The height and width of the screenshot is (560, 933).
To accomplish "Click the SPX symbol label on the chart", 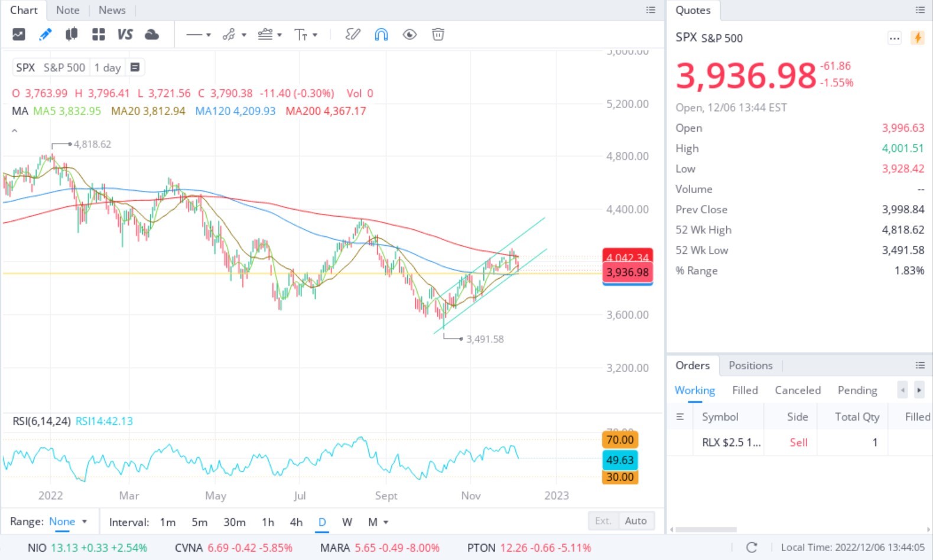I will pyautogui.click(x=25, y=67).
